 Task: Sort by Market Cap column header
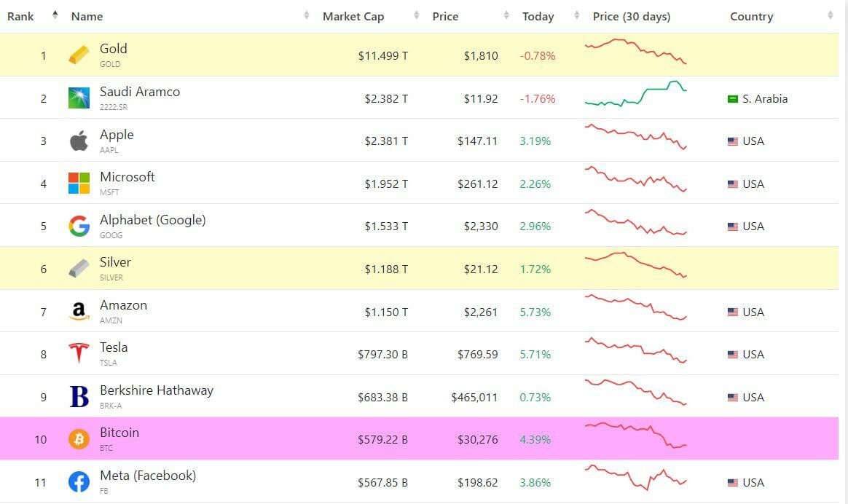coord(353,16)
